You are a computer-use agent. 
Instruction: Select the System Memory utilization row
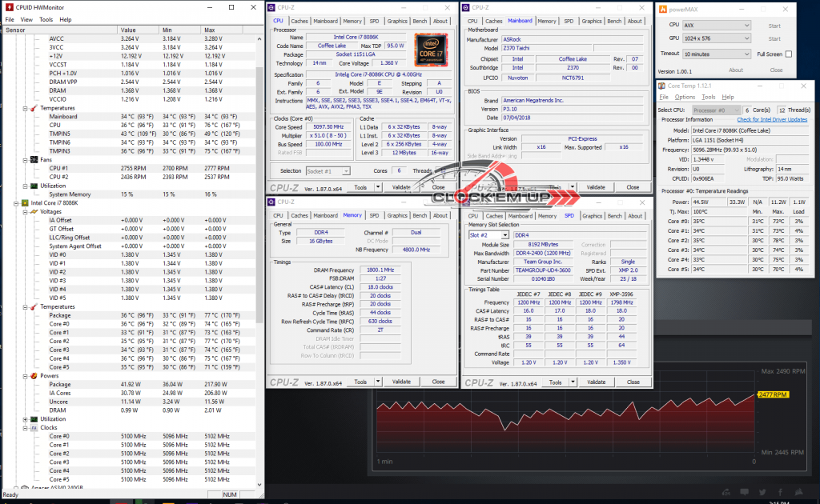129,194
